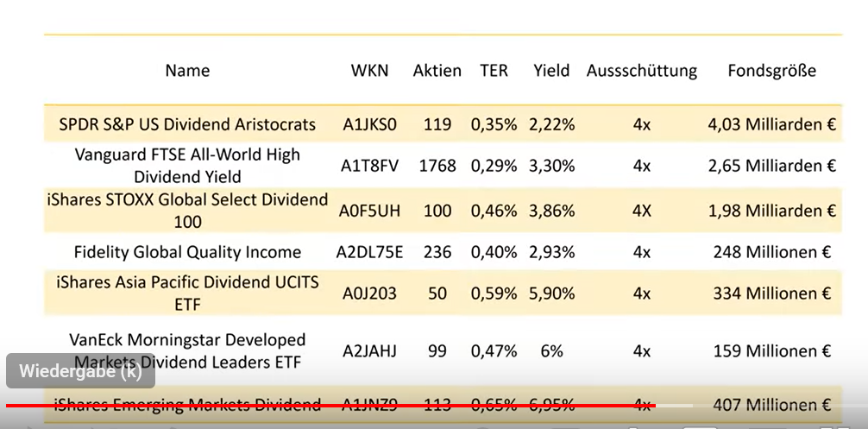
Task: Select '248 Millionen €' fund size
Action: [771, 252]
